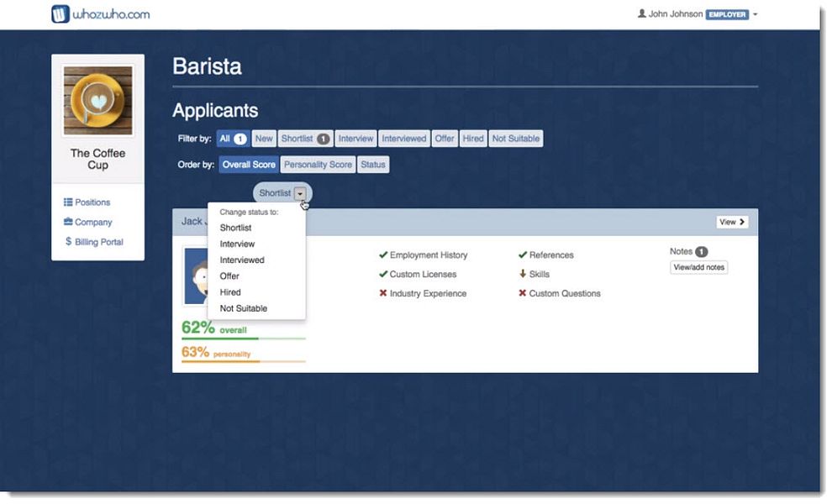Click the Skills down-arrow icon
This screenshot has height=504, width=832.
(523, 275)
